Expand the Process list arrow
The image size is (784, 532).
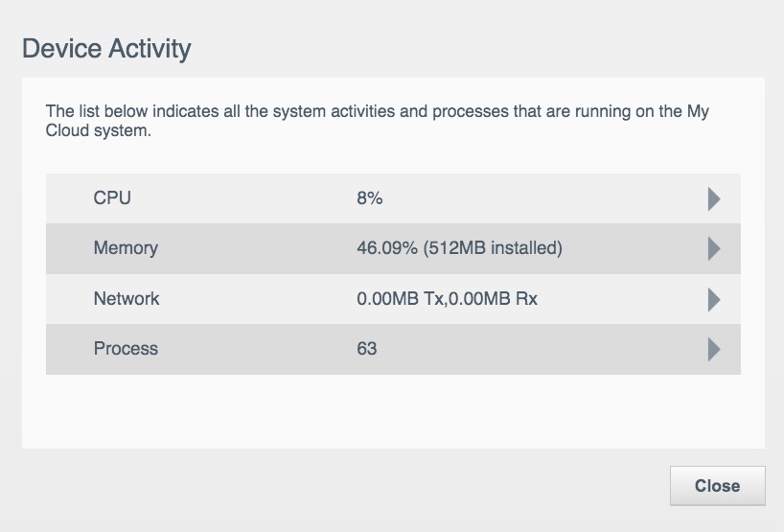(x=713, y=349)
